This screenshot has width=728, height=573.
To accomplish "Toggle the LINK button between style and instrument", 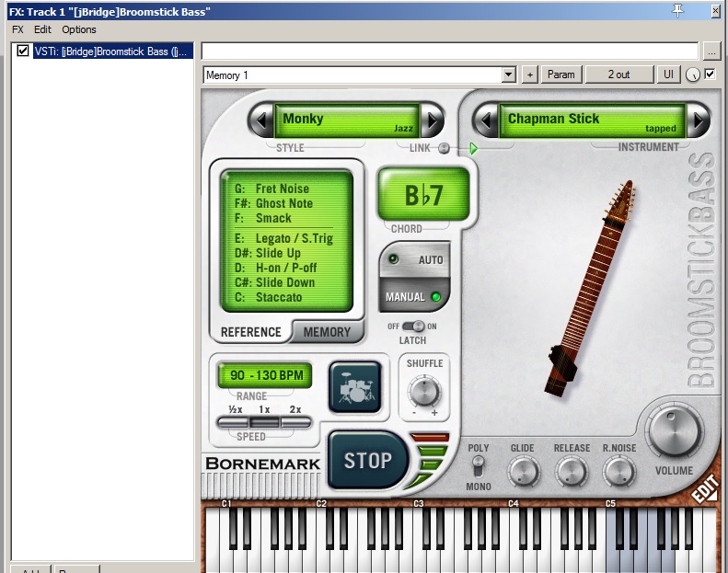I will pyautogui.click(x=444, y=148).
